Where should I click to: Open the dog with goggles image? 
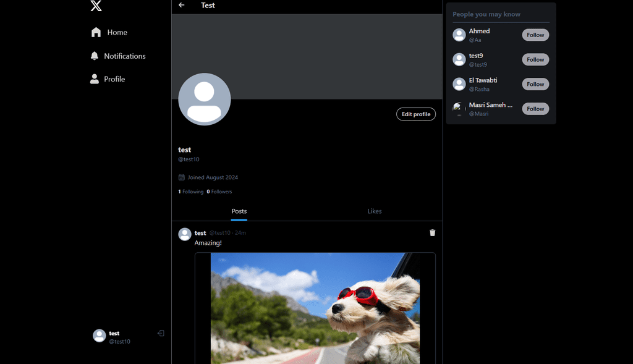315,308
